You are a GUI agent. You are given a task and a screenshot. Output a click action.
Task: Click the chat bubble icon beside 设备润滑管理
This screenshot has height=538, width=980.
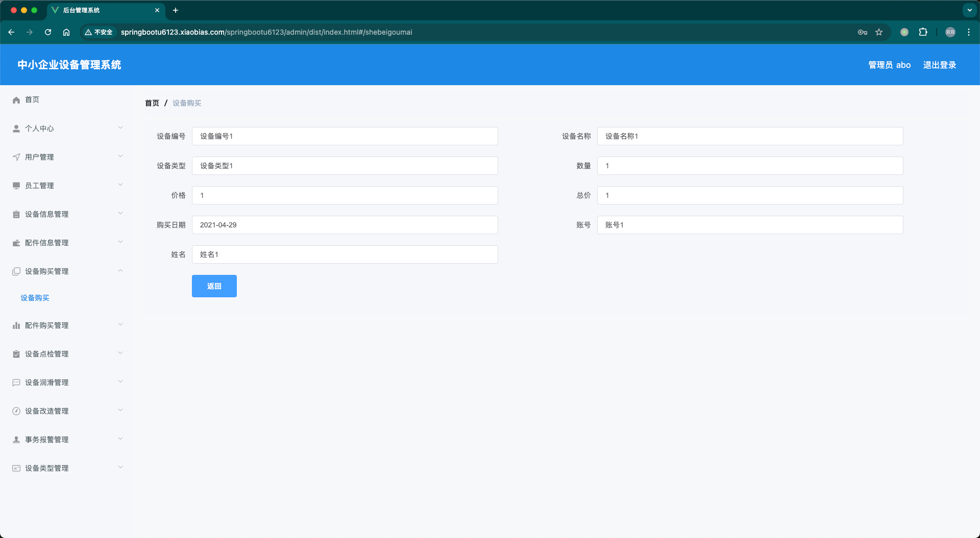coord(16,382)
